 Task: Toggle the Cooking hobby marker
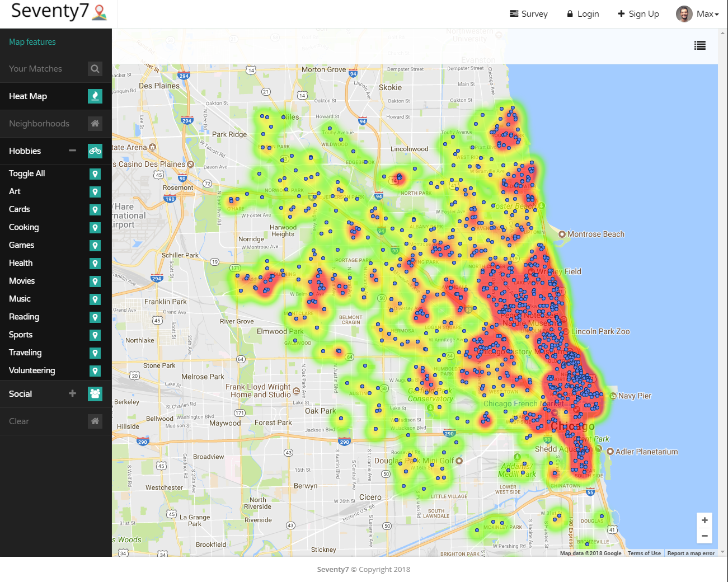coord(95,228)
